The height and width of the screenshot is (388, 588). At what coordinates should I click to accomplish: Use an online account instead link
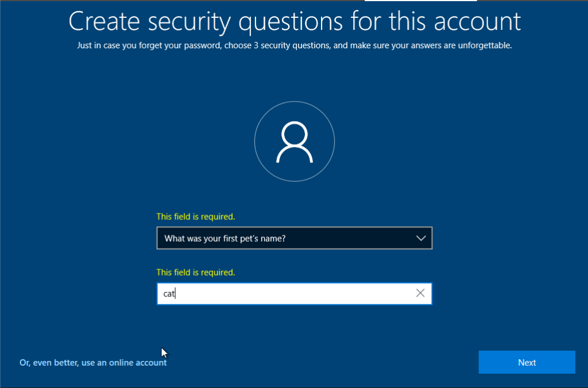(x=93, y=363)
